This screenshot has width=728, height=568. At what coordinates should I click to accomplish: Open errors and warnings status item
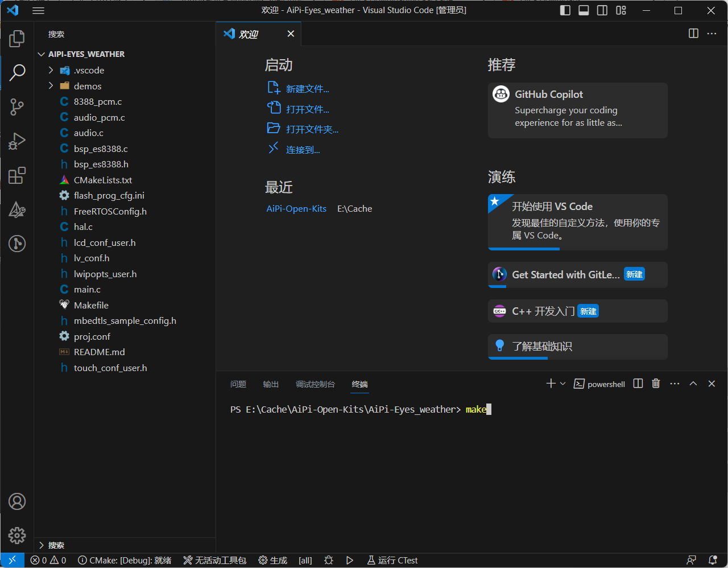tap(48, 560)
